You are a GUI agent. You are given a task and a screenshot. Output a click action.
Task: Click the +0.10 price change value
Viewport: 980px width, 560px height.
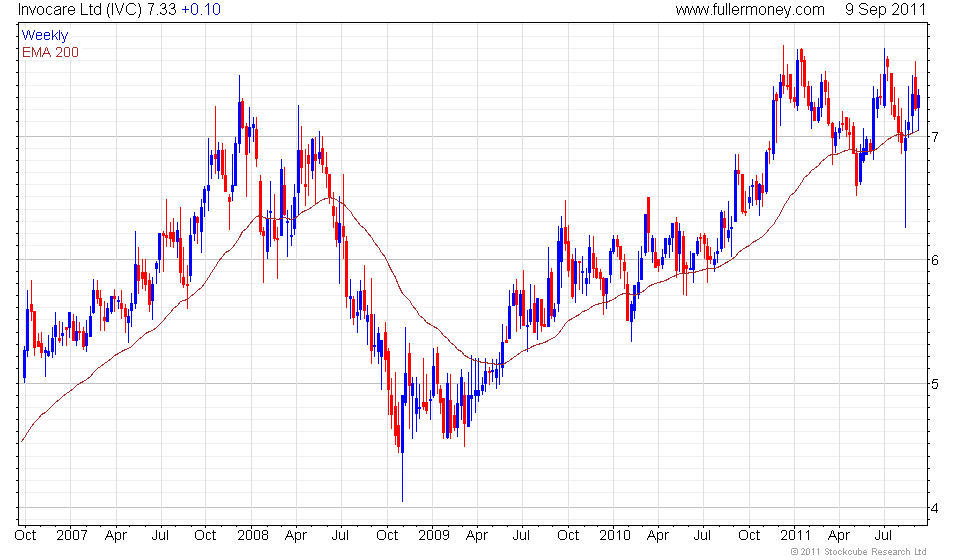(x=201, y=9)
